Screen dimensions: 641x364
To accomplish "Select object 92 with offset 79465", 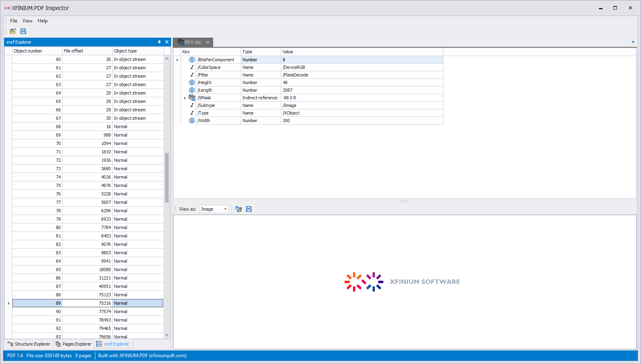I will click(x=88, y=328).
